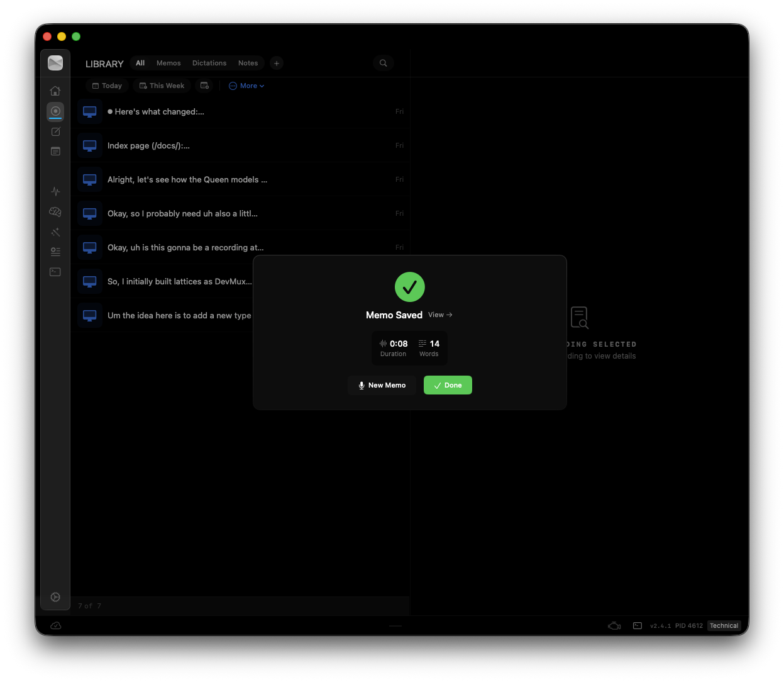Click monitor icon beside "So, I initially built"
This screenshot has width=784, height=682.
[x=90, y=281]
